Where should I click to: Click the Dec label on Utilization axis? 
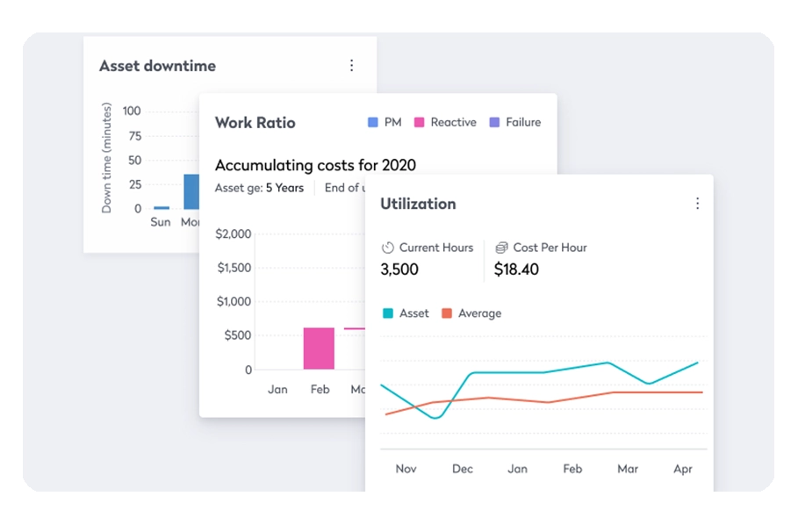(463, 469)
